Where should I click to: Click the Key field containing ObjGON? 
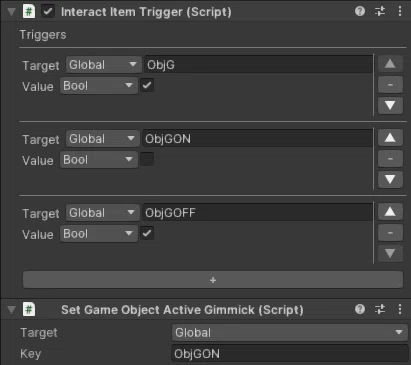click(289, 354)
